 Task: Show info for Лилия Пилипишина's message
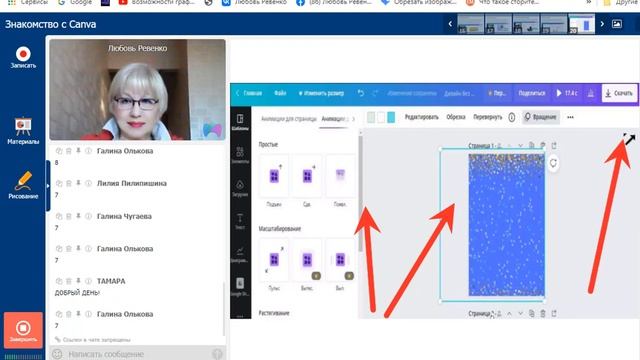[88, 183]
